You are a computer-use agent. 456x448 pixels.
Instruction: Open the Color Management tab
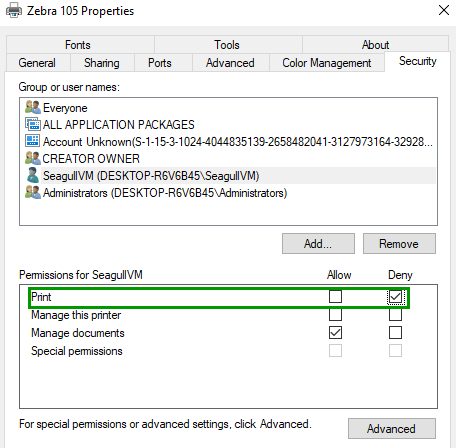click(327, 63)
